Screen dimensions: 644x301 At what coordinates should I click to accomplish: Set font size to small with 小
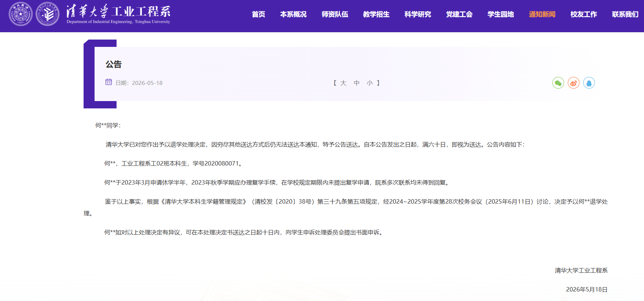coord(370,83)
